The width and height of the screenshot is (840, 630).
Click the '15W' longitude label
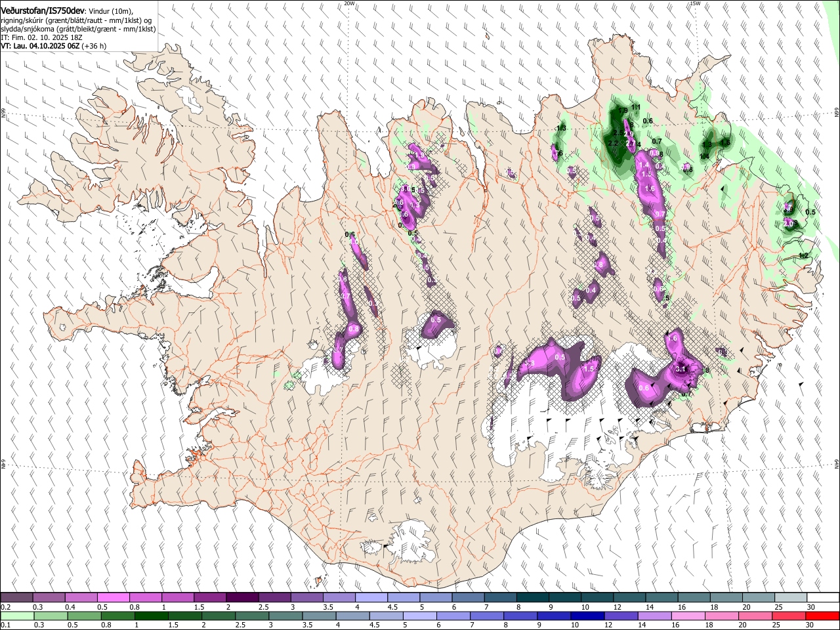point(695,3)
